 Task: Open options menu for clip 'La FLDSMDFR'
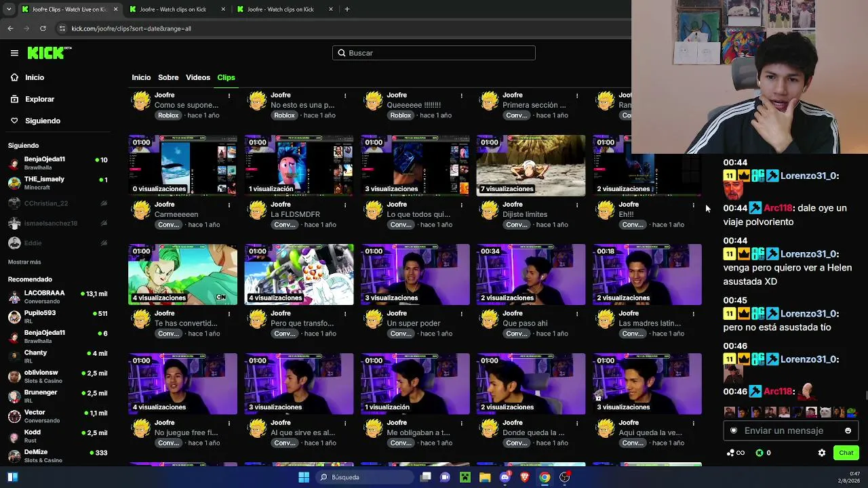(x=345, y=205)
